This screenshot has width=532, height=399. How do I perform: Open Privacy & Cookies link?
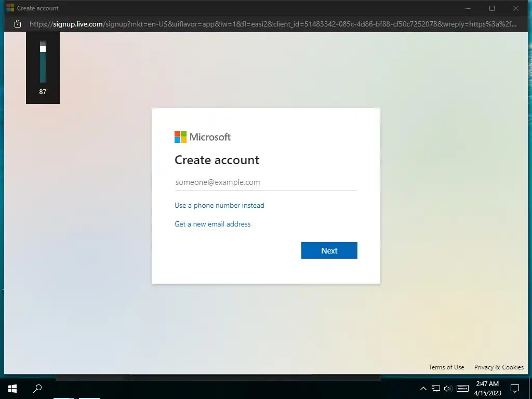pyautogui.click(x=499, y=367)
